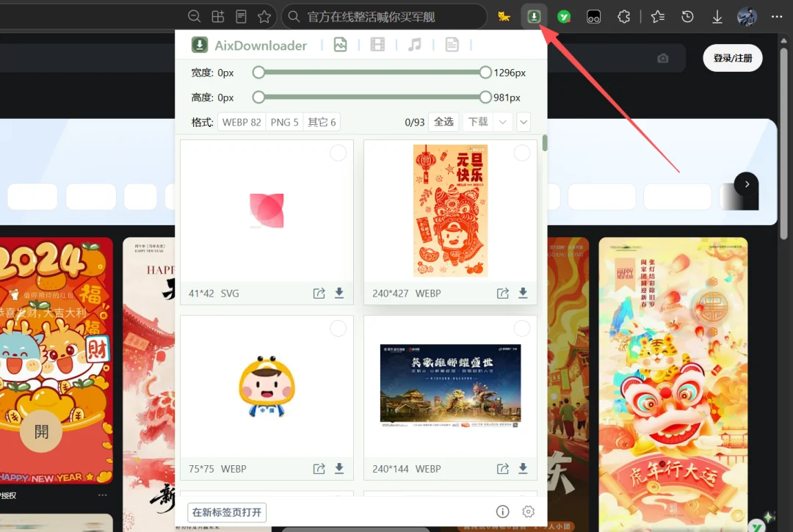
Task: Click the night cityscape banner thumbnail
Action: click(450, 387)
